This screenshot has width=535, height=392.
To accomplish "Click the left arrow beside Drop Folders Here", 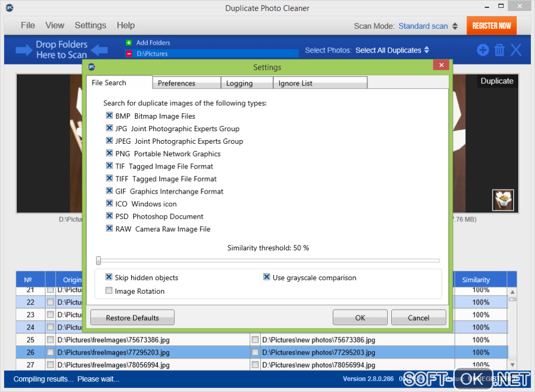I will tap(99, 50).
